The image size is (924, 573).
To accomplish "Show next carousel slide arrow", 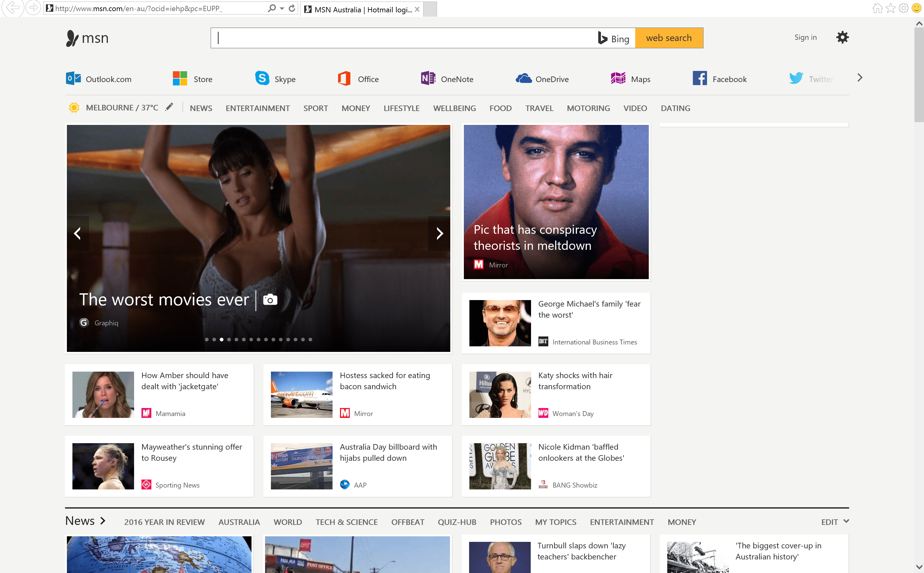I will coord(439,233).
